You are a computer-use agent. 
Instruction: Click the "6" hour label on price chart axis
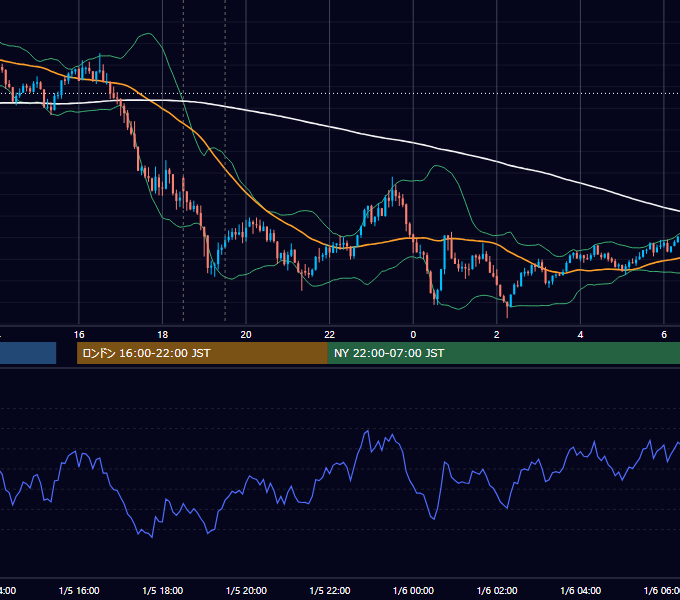click(664, 335)
